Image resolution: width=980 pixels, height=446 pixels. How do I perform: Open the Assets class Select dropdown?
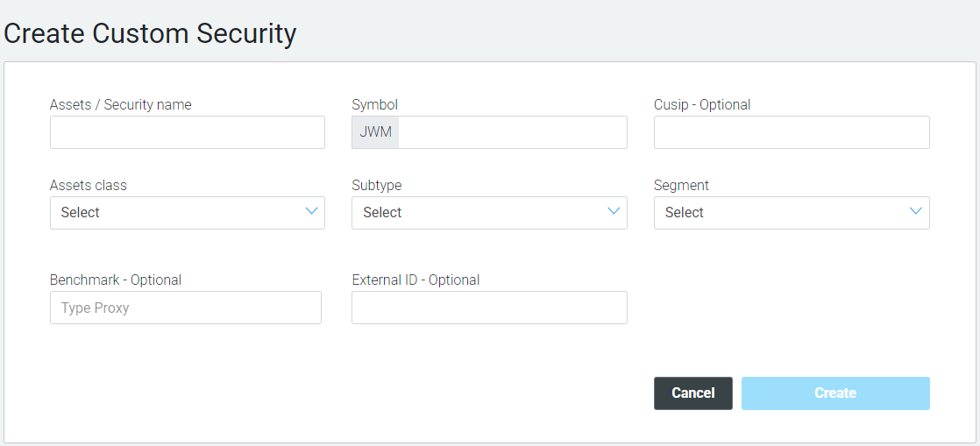(188, 213)
